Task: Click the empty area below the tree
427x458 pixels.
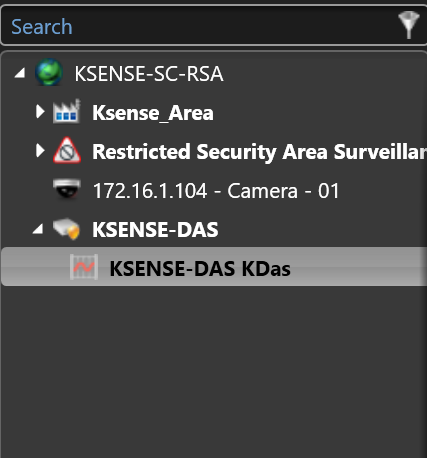Action: pos(213,370)
